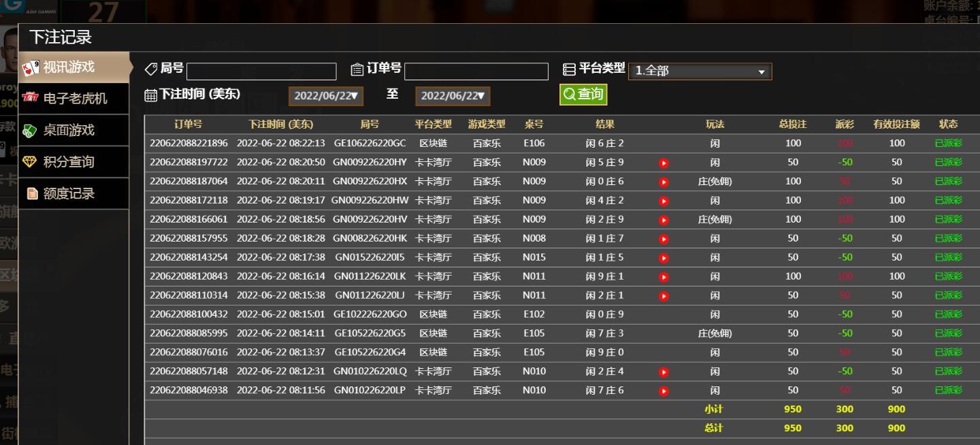Click result 闲 6 庄 2
The image size is (980, 445).
tap(605, 144)
